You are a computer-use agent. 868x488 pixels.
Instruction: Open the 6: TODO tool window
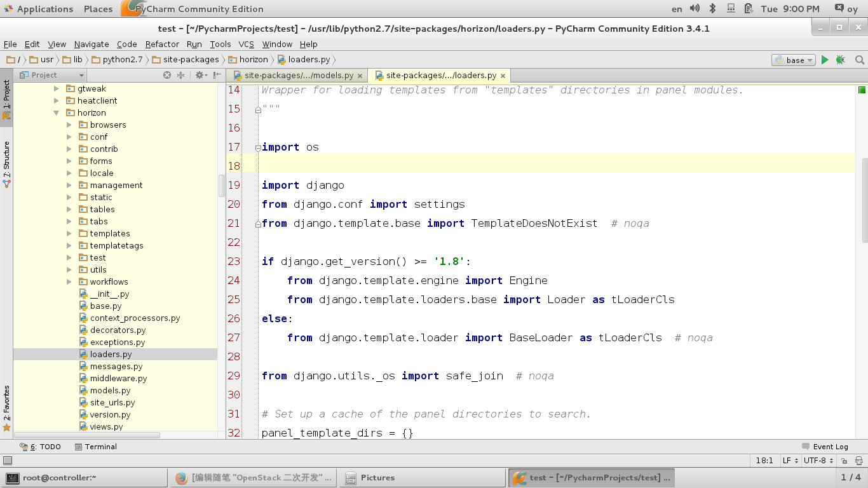pos(40,447)
